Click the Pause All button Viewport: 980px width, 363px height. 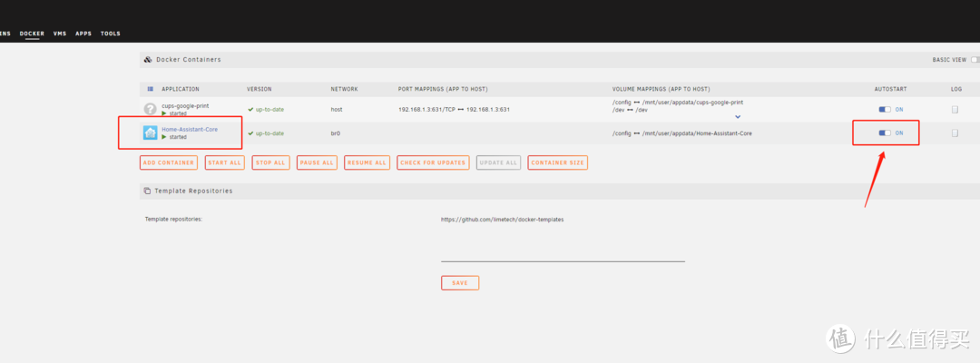pyautogui.click(x=317, y=162)
